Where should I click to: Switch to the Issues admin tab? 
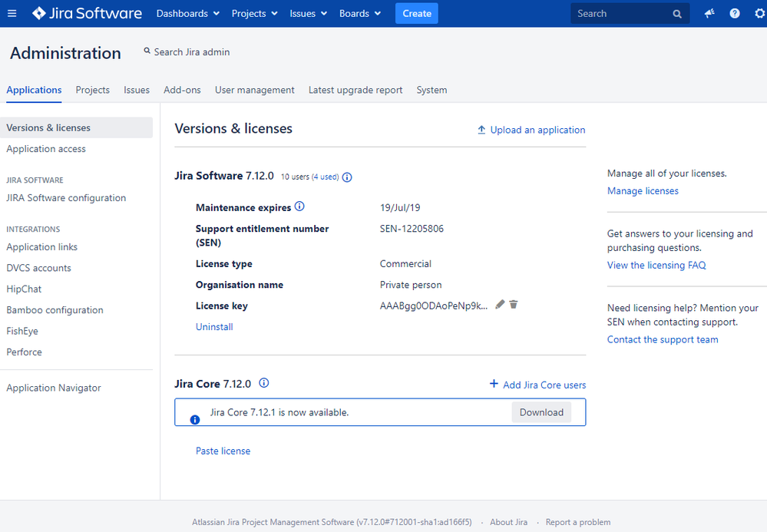(x=137, y=90)
